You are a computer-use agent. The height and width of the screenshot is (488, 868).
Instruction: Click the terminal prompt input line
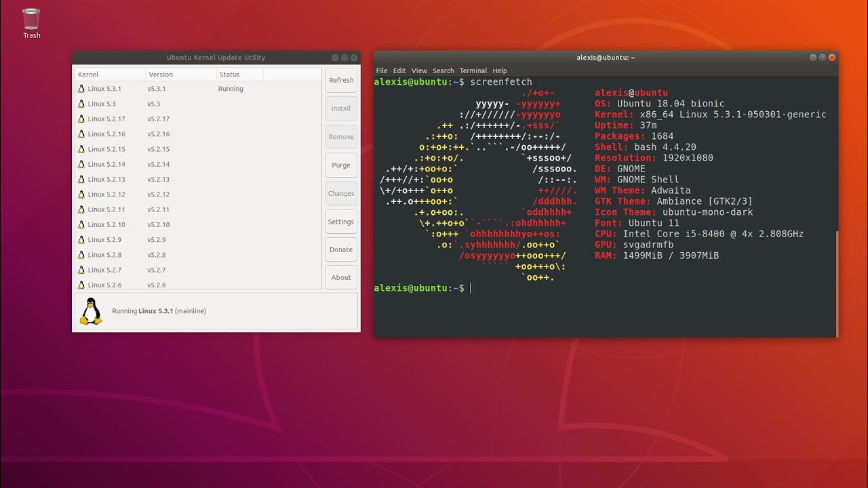(x=604, y=288)
